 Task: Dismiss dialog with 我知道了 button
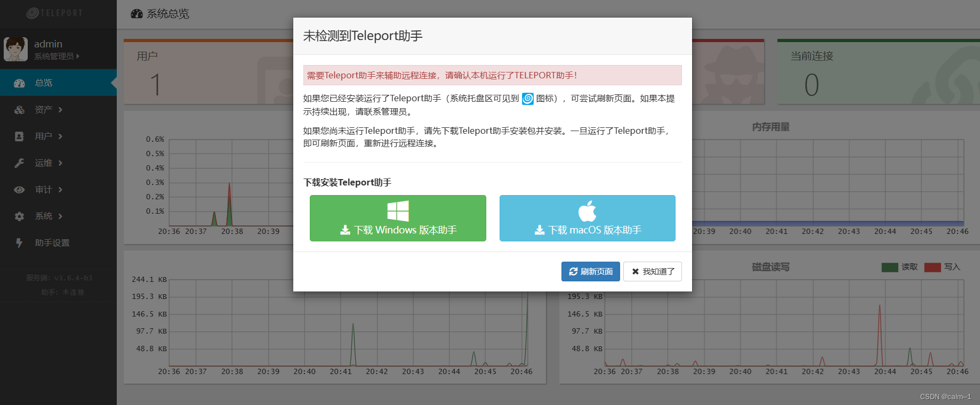[653, 271]
